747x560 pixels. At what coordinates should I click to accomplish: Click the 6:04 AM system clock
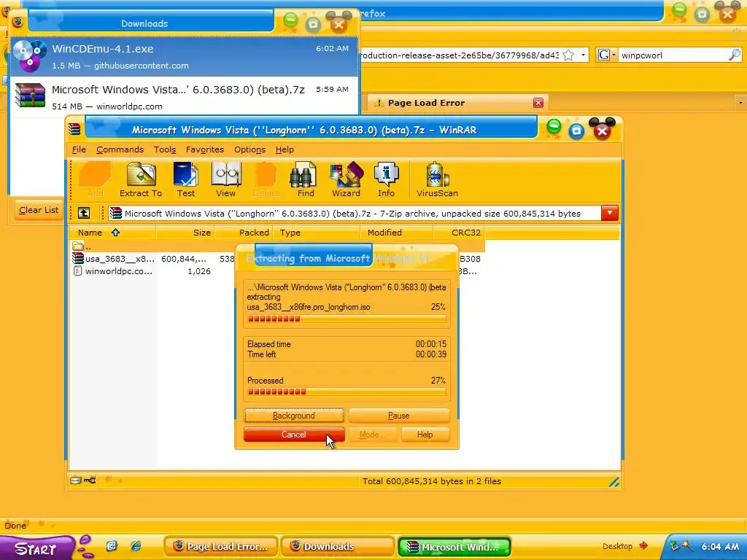point(720,546)
